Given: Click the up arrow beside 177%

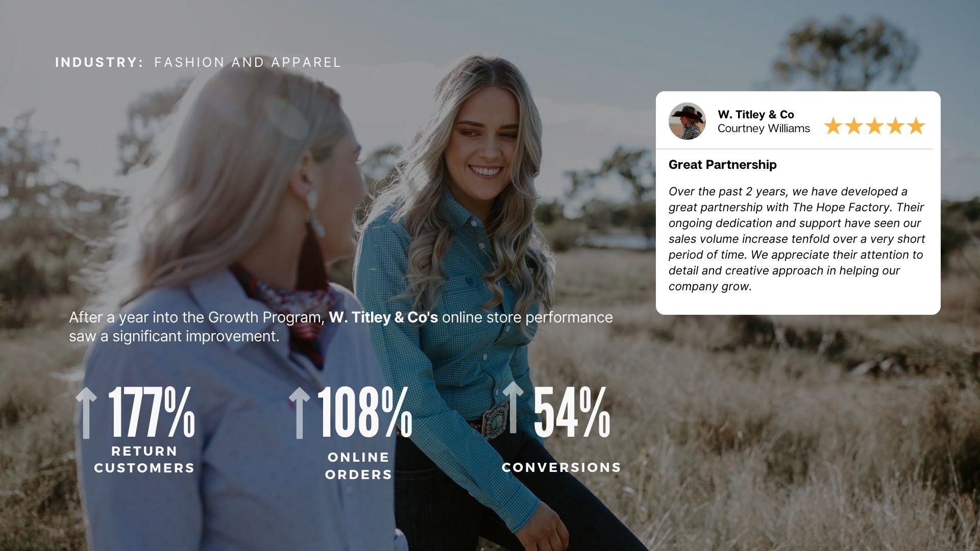Looking at the screenshot, I should tap(86, 413).
